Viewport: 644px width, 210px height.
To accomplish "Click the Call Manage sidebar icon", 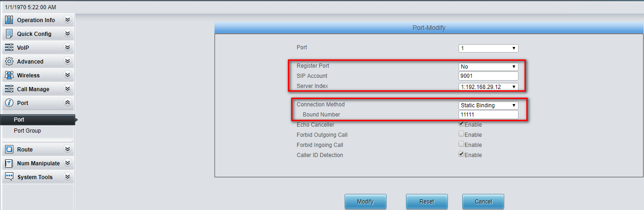I will point(9,89).
